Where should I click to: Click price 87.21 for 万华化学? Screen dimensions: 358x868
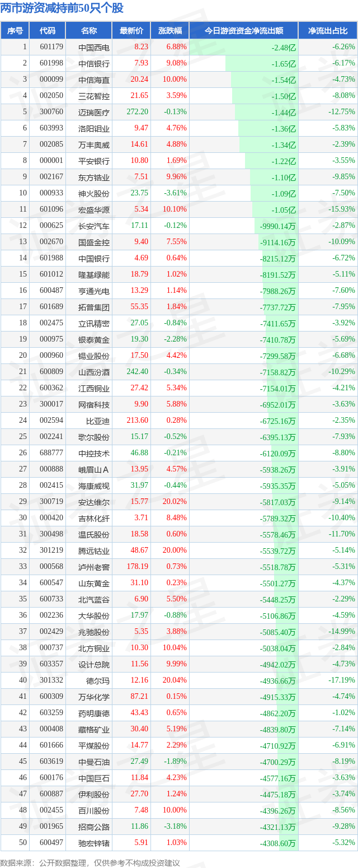coord(139,697)
